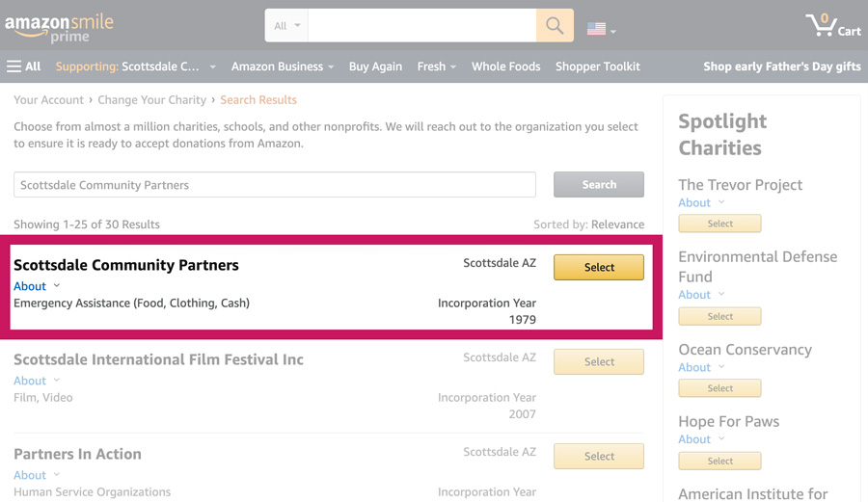Click the Search Results breadcrumb
Viewport: 868px width, 502px height.
tap(258, 100)
